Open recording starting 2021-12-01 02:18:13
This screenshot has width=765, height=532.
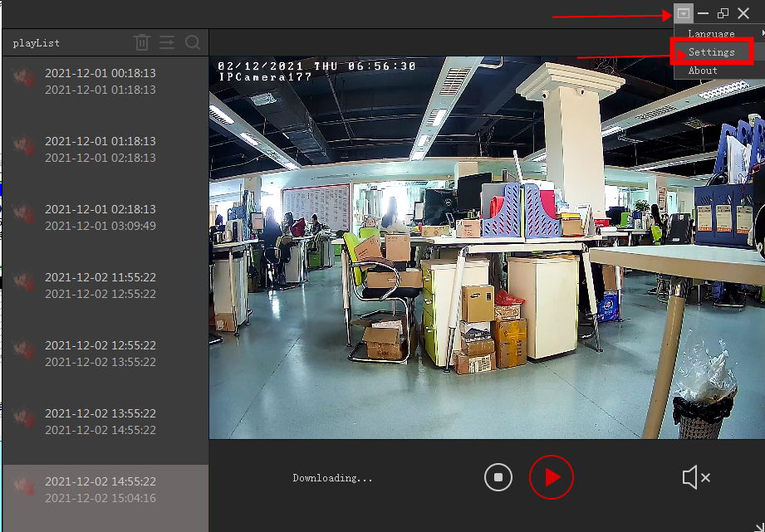[x=101, y=217]
